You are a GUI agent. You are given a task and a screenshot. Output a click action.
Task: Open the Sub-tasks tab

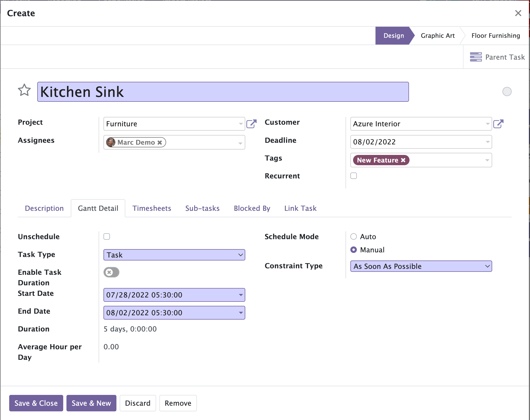pos(202,208)
